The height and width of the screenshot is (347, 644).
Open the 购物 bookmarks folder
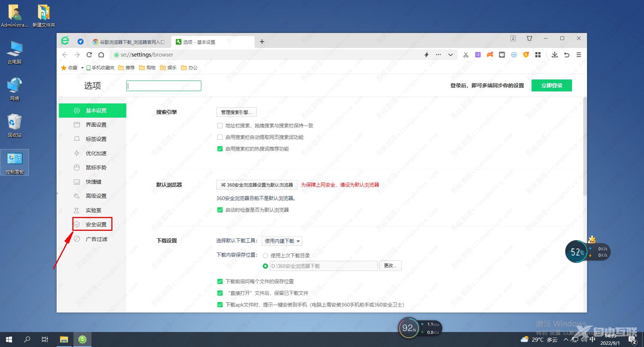(147, 68)
